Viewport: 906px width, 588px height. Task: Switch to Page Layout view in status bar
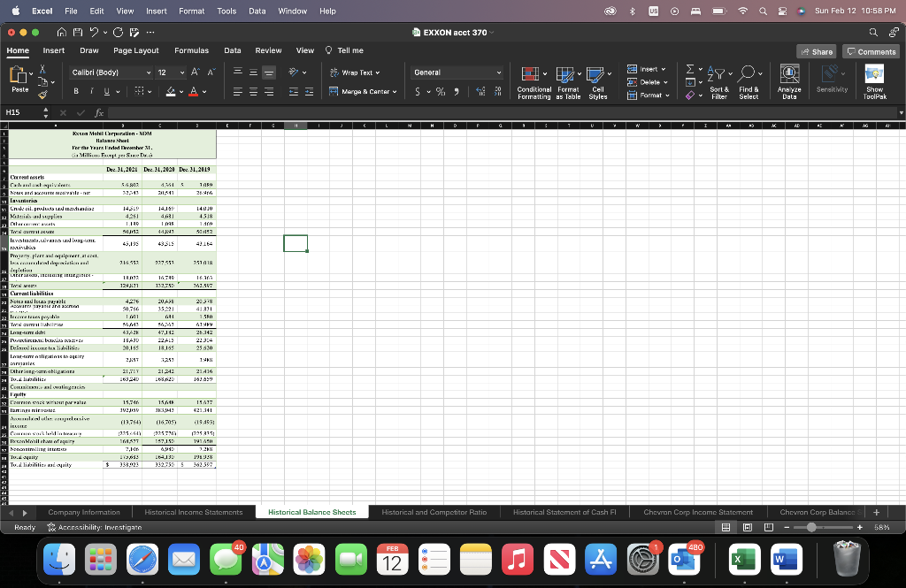click(747, 527)
